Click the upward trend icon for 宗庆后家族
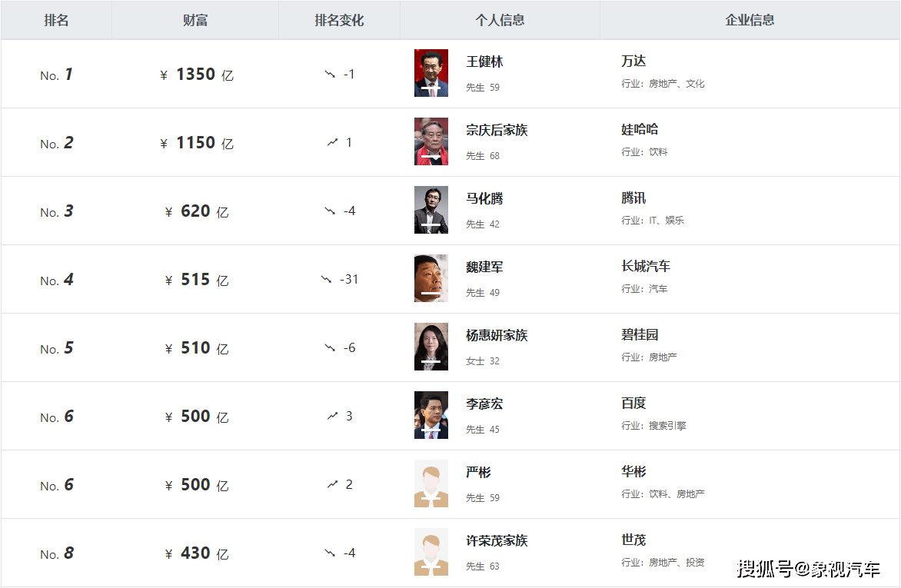 pos(332,142)
